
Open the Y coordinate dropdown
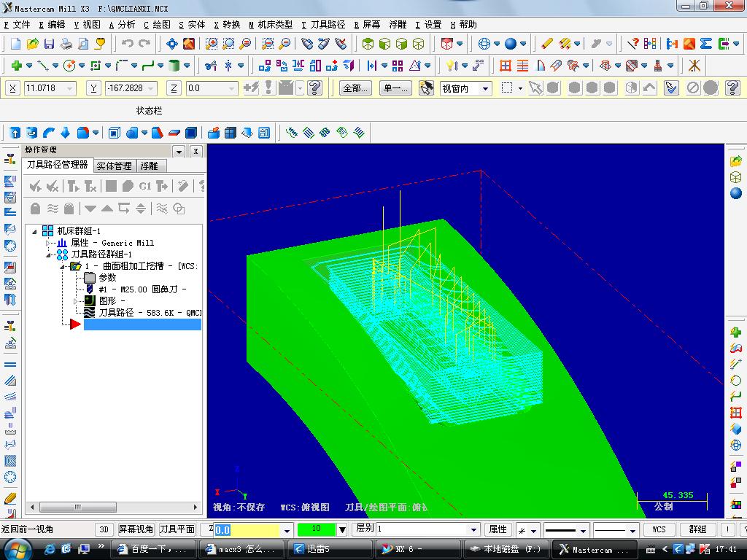[151, 88]
